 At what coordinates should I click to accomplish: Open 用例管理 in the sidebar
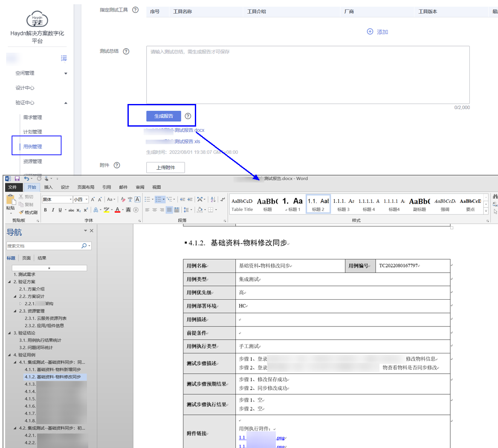(32, 147)
